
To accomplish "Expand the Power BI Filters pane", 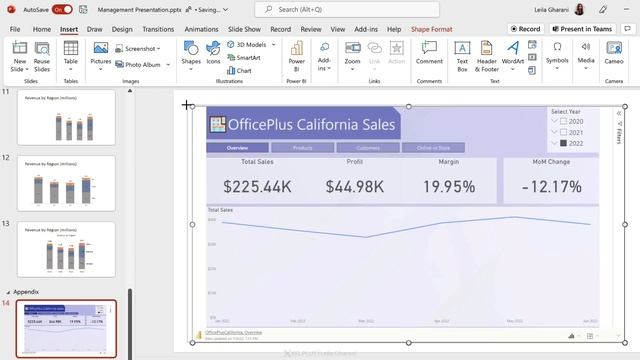I will coord(619,113).
